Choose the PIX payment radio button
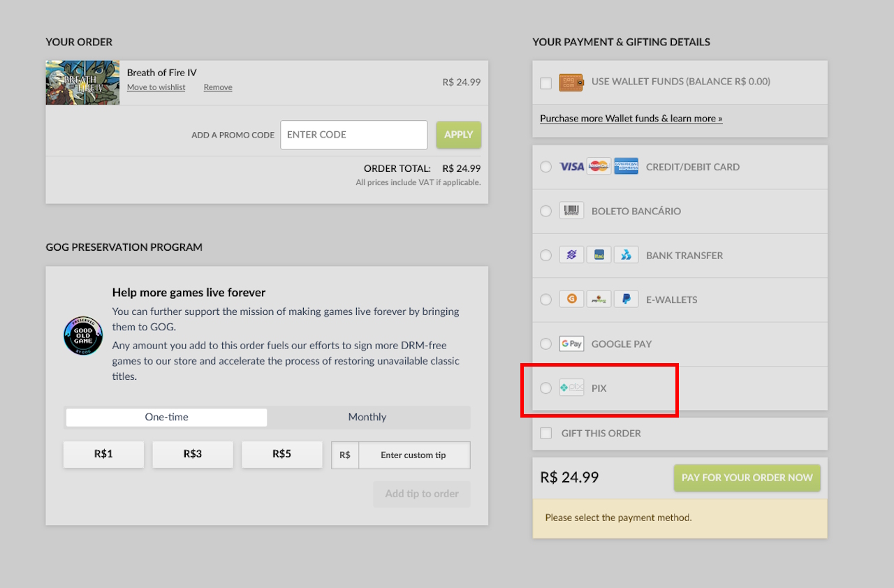Viewport: 894px width, 588px height. tap(545, 388)
